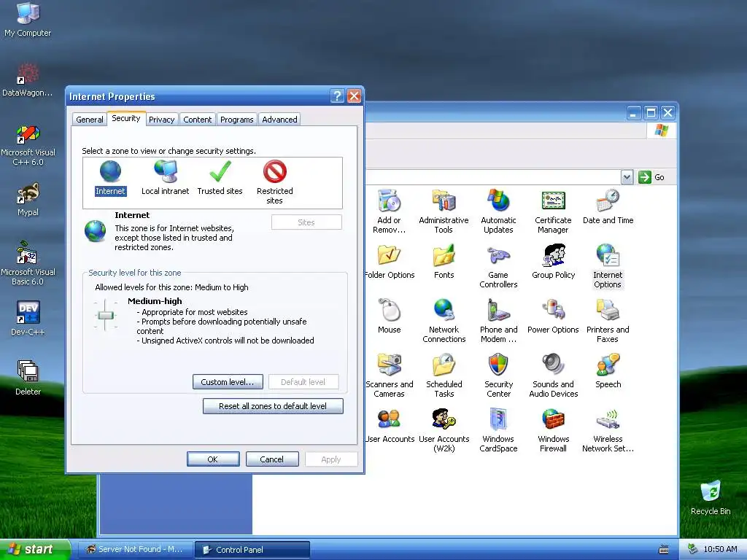Open Game Controllers in Control Panel
The image size is (747, 560).
coord(498,266)
